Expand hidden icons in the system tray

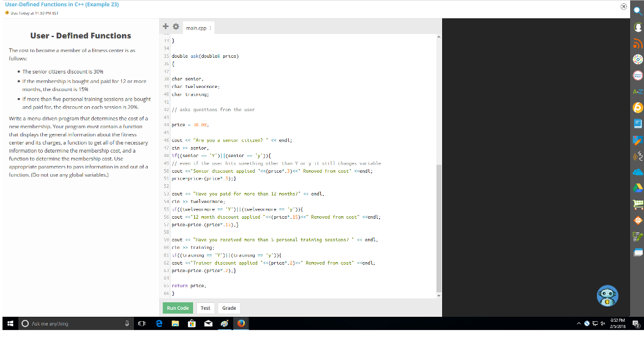pyautogui.click(x=578, y=323)
